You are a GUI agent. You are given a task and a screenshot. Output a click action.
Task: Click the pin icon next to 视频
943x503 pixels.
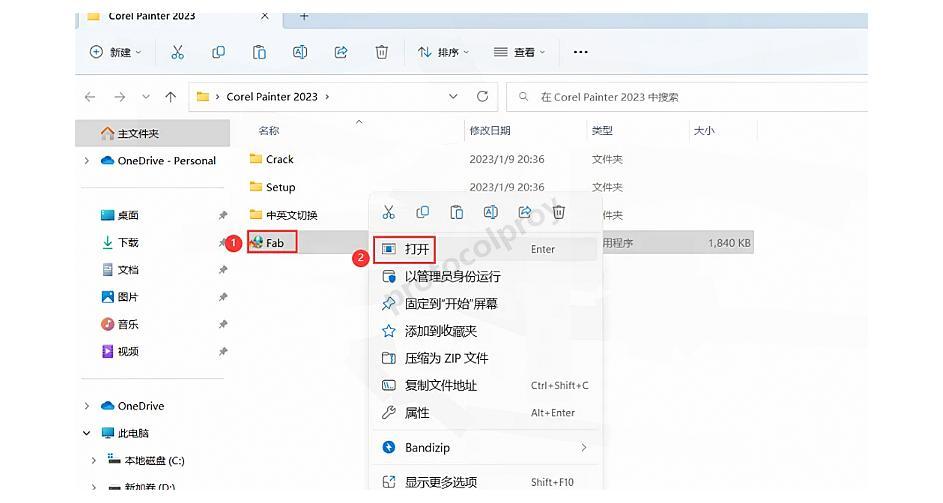coord(223,351)
